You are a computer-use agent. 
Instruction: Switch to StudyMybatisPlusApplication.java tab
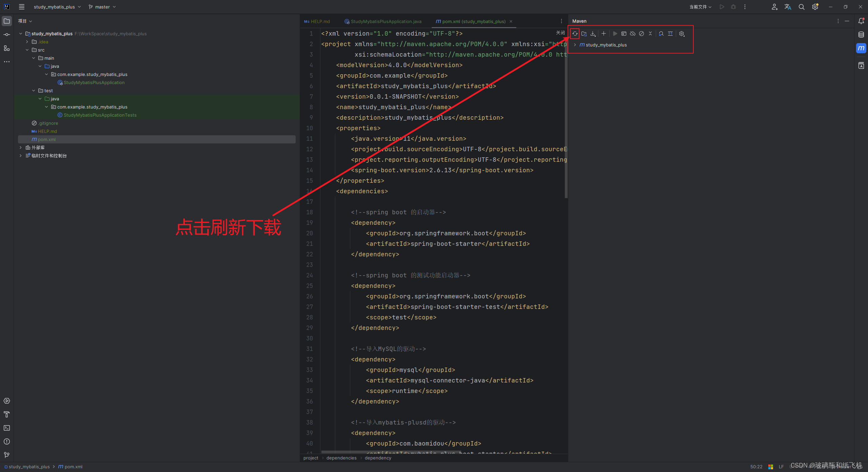pyautogui.click(x=383, y=21)
